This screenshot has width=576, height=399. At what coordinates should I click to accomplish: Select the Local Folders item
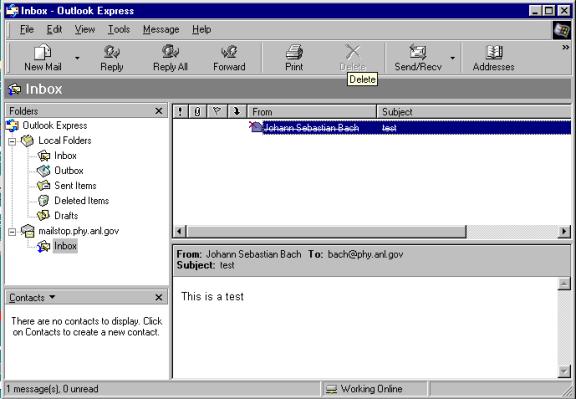coord(65,141)
